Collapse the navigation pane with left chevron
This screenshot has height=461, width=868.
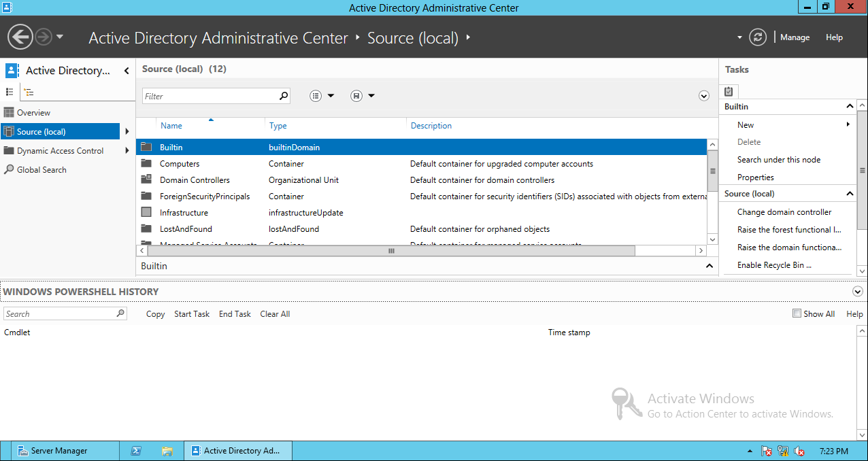(x=127, y=70)
